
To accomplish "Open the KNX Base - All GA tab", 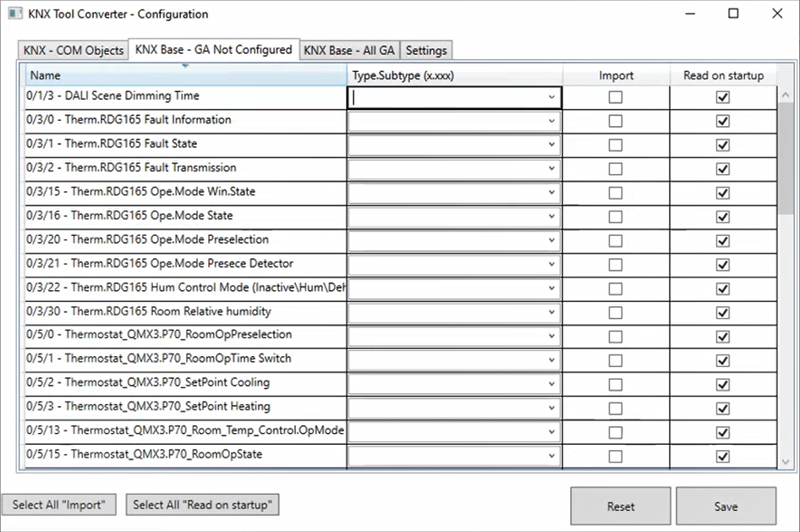I will [348, 51].
